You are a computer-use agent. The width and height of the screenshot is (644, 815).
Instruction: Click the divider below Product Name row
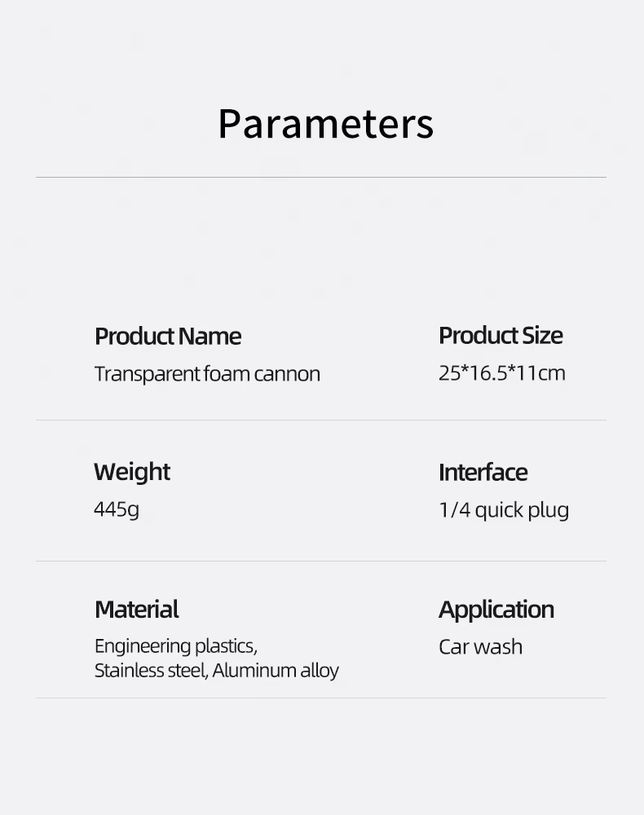[x=321, y=420]
